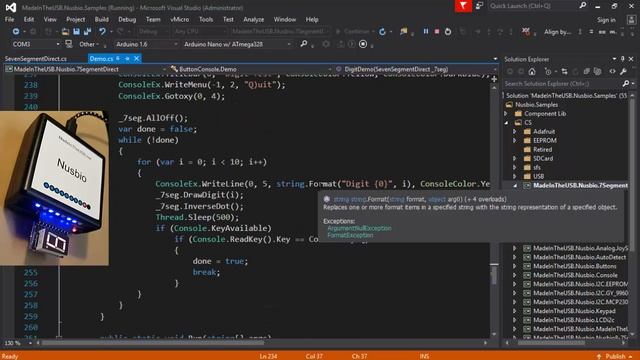
Task: Open the Tools menu
Action: [x=206, y=19]
